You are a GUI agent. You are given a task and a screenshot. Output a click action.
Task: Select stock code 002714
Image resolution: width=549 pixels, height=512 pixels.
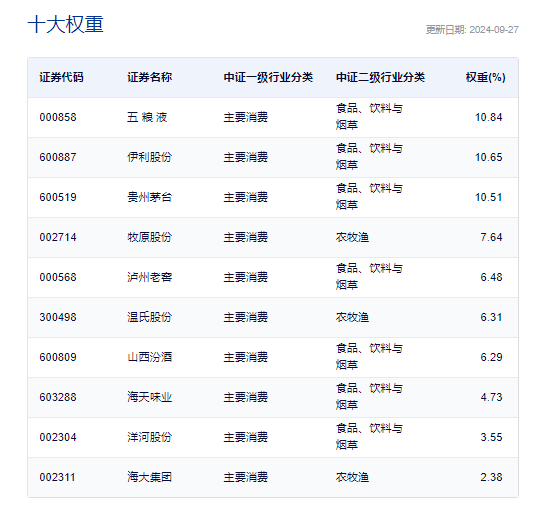click(58, 237)
